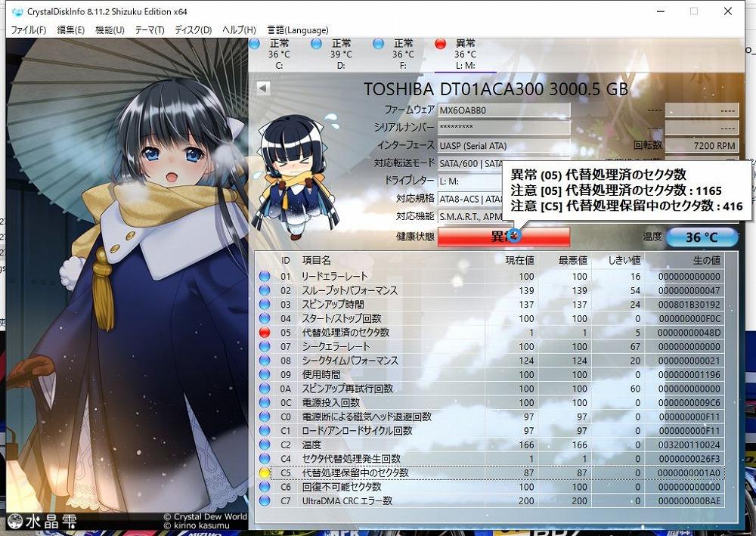Click blue status icon for C6 回復不可能セクタ数

coord(264,487)
